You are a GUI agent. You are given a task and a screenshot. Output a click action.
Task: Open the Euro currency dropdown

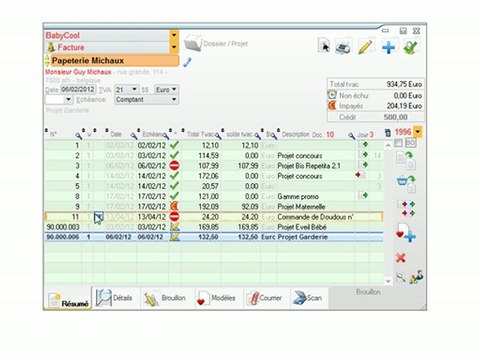tap(174, 89)
